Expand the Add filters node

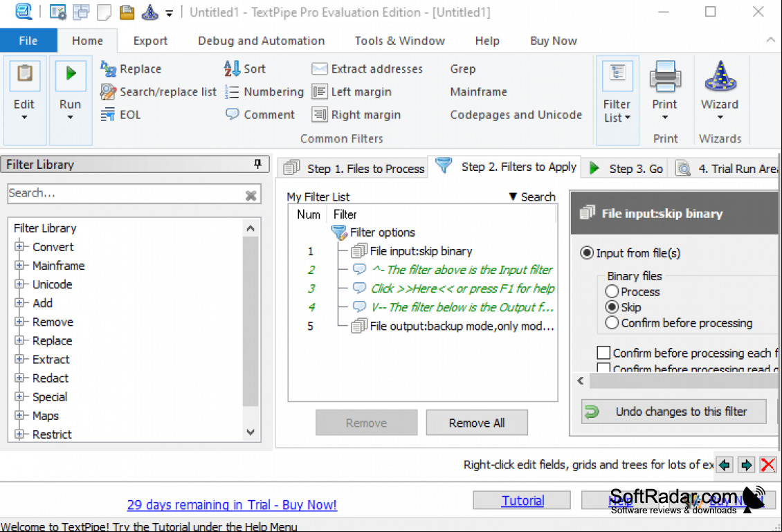19,302
